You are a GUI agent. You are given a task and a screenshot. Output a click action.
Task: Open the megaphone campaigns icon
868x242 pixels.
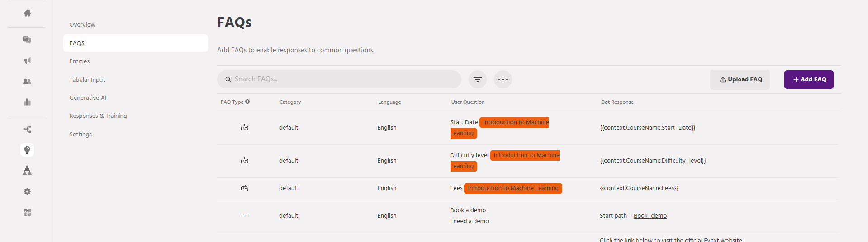tap(27, 60)
